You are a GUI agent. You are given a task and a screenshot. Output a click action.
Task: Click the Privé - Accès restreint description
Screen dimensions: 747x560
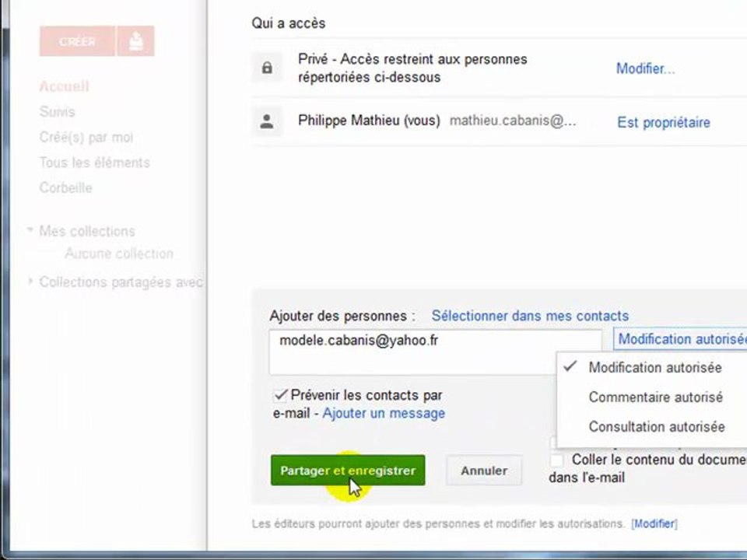412,68
